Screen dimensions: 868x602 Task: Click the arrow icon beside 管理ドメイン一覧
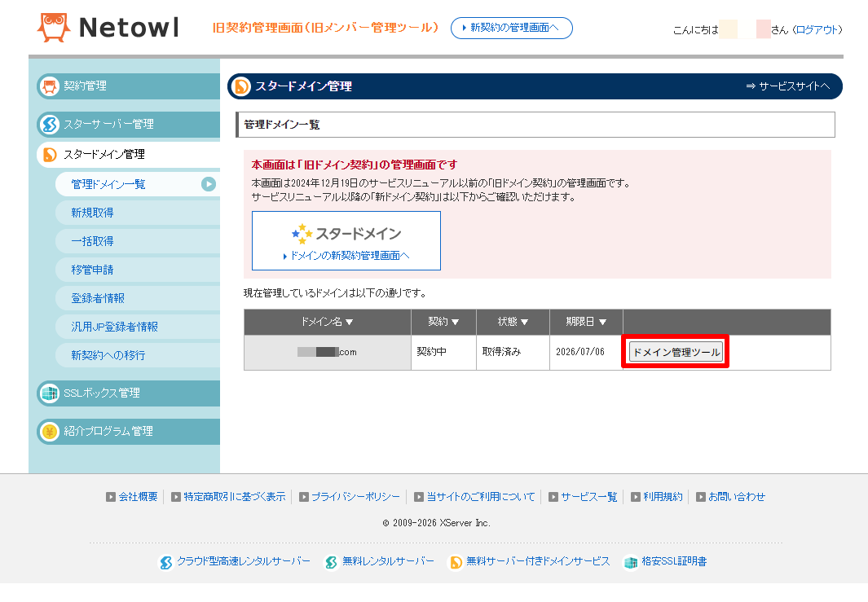click(209, 184)
